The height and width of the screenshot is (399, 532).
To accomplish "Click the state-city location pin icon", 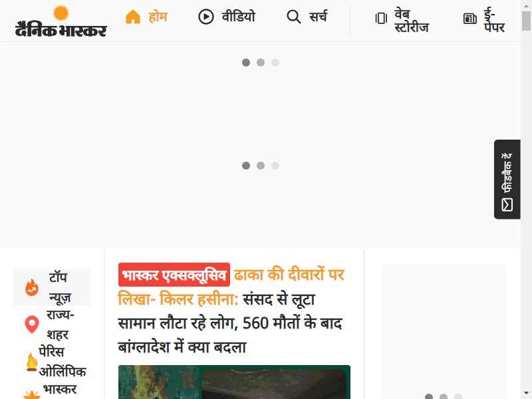I will (32, 325).
